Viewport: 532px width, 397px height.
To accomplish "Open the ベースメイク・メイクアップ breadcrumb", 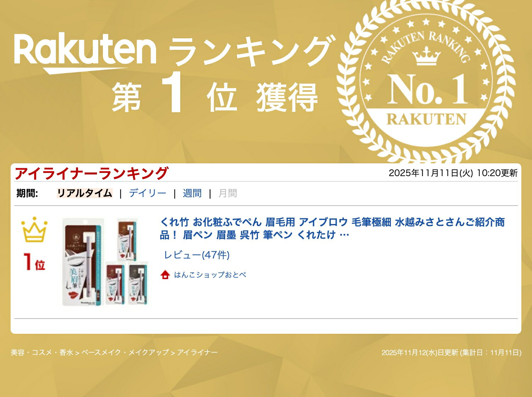I will coord(125,353).
